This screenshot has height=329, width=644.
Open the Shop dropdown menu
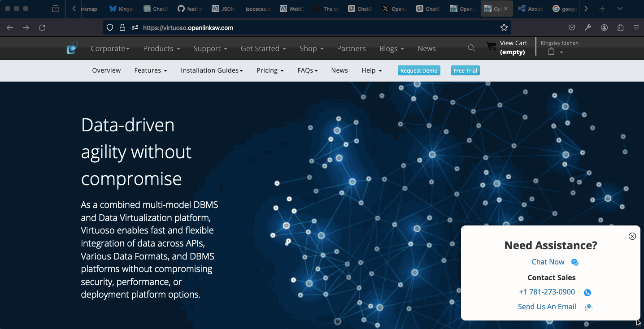[312, 48]
